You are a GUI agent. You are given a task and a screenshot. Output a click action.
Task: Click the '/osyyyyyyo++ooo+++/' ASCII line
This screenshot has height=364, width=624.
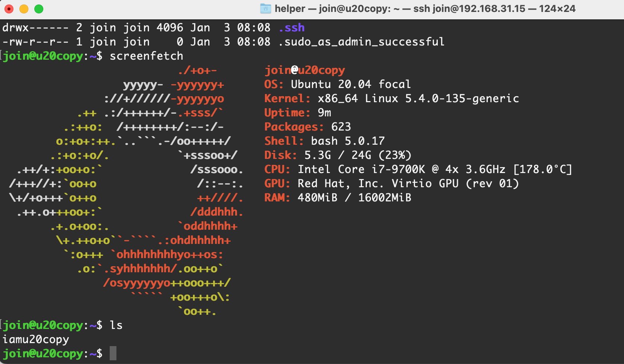(x=167, y=283)
